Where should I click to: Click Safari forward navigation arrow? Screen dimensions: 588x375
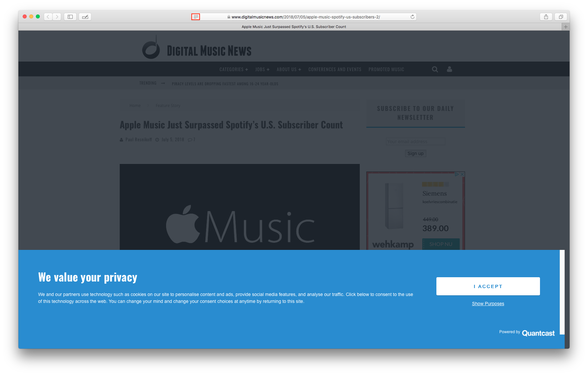pos(57,17)
